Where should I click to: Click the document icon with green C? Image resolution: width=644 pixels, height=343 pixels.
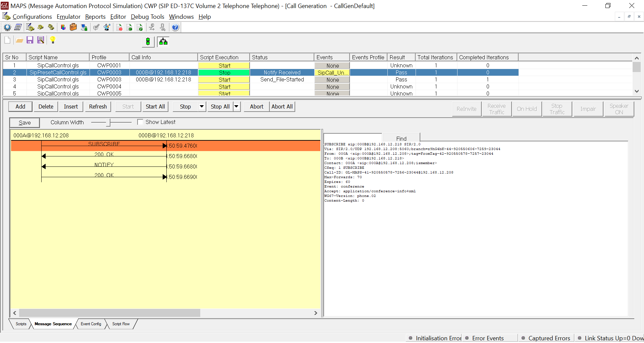[x=130, y=27]
